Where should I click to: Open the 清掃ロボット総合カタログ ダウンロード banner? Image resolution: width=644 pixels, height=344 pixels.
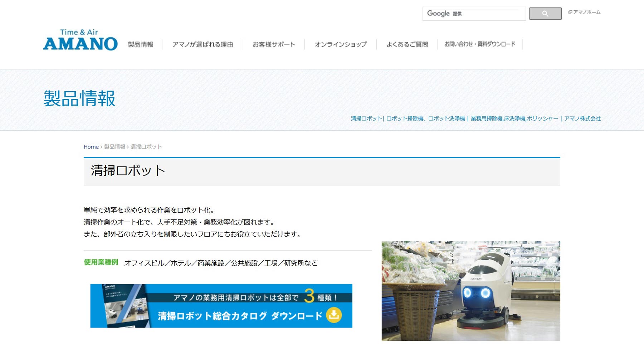(x=221, y=306)
